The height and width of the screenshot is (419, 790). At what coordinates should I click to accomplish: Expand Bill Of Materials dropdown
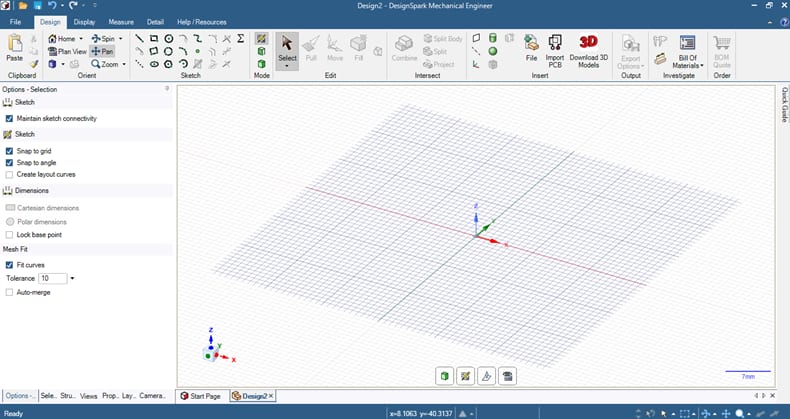pos(702,65)
